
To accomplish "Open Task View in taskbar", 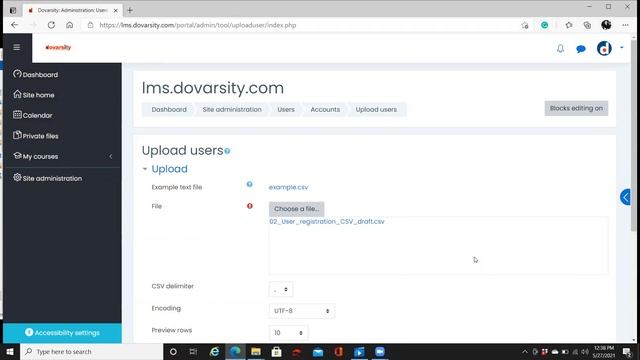I will click(x=193, y=351).
